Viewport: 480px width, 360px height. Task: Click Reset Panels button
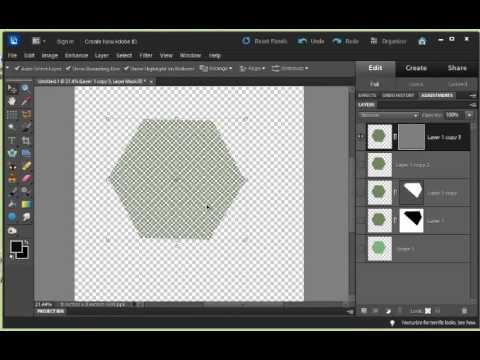(265, 41)
